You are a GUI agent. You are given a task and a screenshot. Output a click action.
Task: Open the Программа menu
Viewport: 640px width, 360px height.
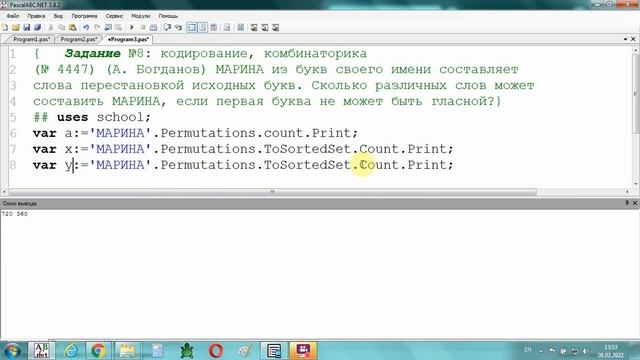[x=84, y=16]
